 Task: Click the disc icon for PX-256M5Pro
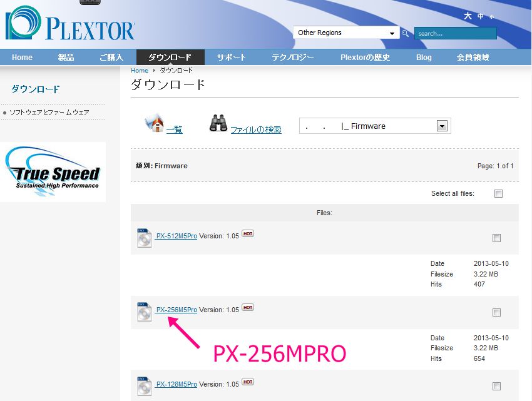click(144, 312)
